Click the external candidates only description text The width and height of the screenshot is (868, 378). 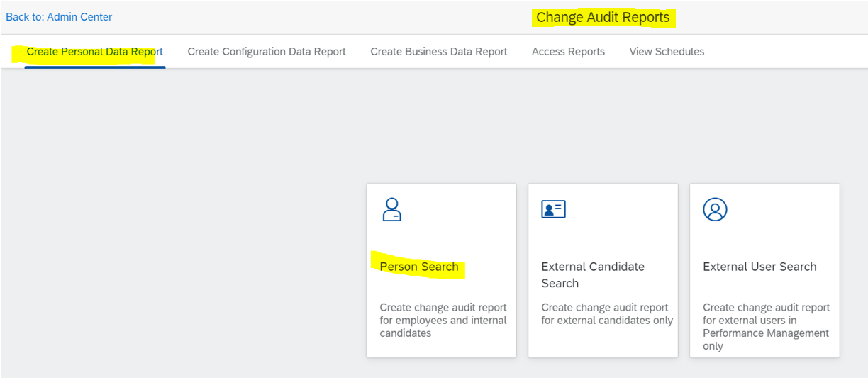pos(607,314)
